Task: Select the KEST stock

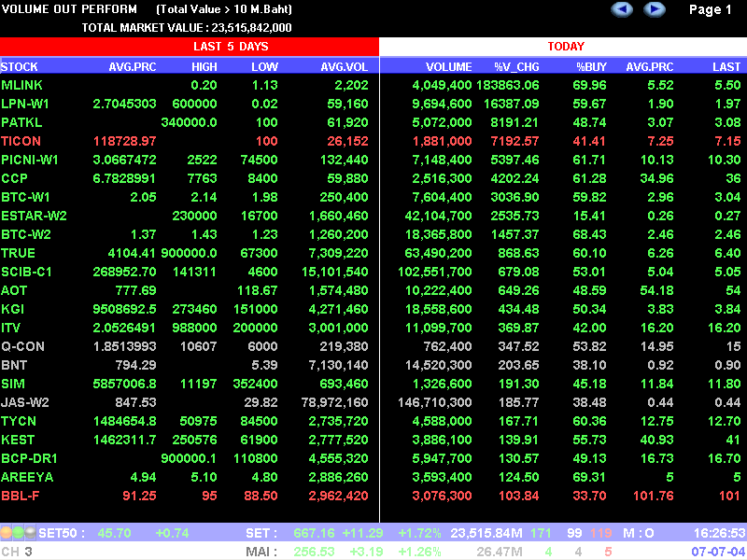Action: (x=18, y=440)
